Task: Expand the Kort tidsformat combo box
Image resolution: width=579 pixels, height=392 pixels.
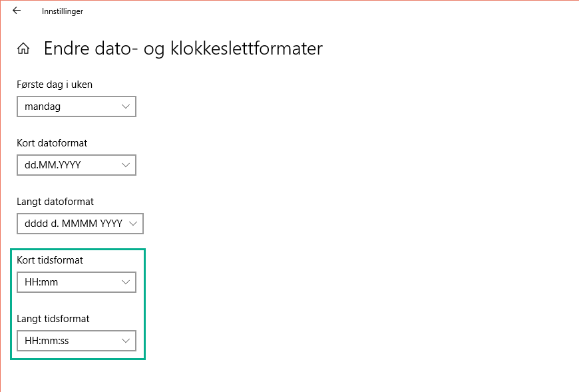Action: coord(76,282)
